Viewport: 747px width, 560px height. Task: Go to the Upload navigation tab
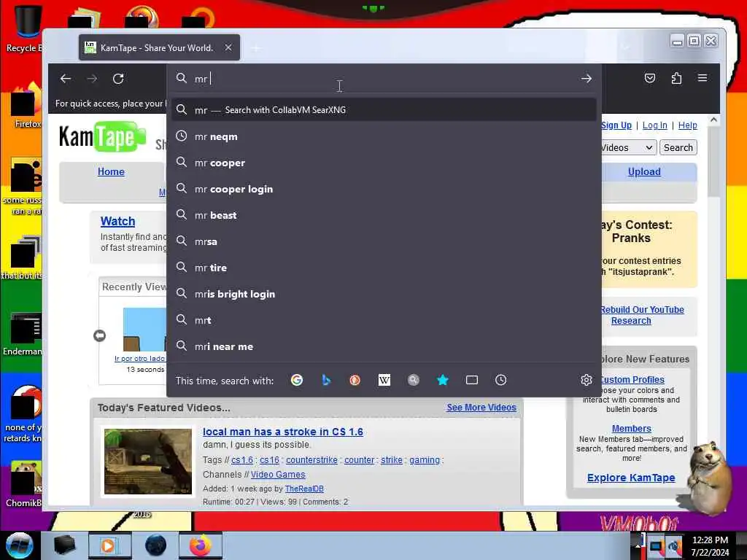(644, 171)
